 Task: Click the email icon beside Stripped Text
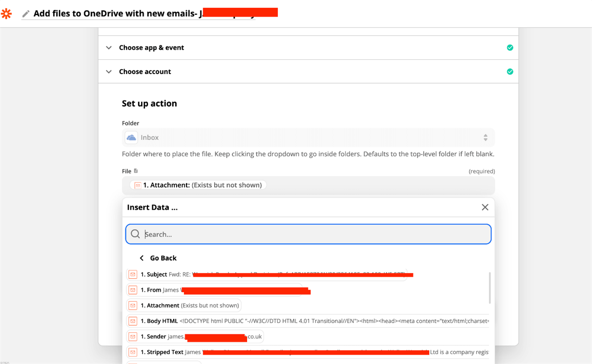click(x=133, y=352)
